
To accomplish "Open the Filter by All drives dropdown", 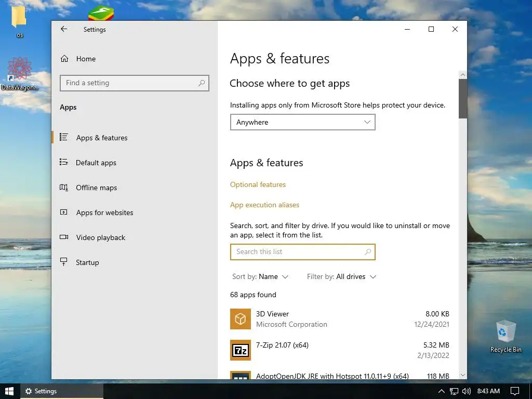I will click(x=342, y=276).
